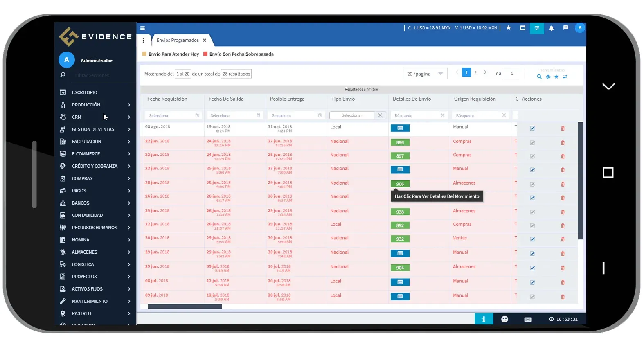Click the Filtrar Secciones search field
This screenshot has height=347, width=644.
point(103,75)
